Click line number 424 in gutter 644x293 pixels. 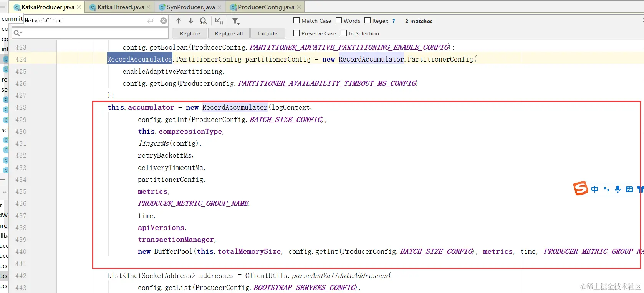(x=21, y=59)
